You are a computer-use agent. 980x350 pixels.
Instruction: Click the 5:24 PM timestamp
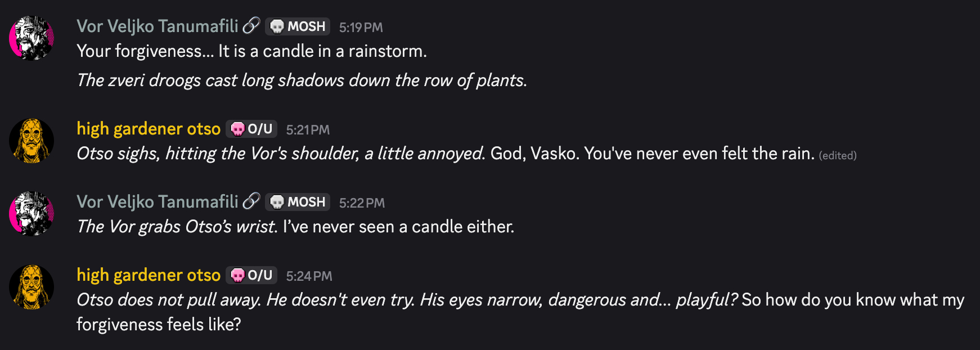click(309, 276)
